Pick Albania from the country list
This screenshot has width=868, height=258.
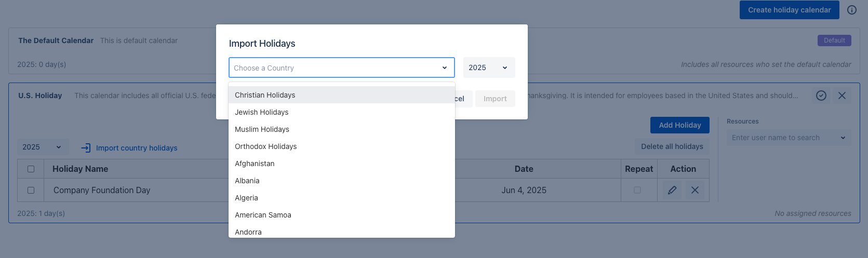tap(247, 181)
